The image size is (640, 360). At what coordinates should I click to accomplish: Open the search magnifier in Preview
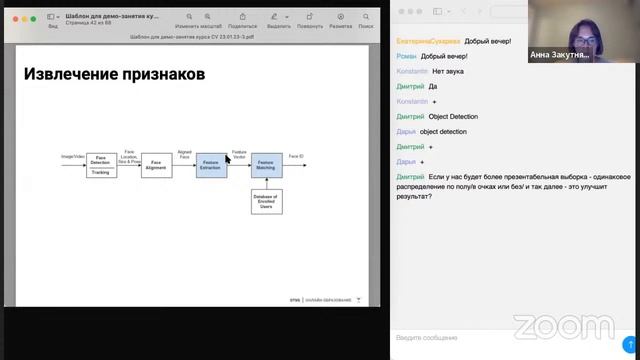pos(366,17)
